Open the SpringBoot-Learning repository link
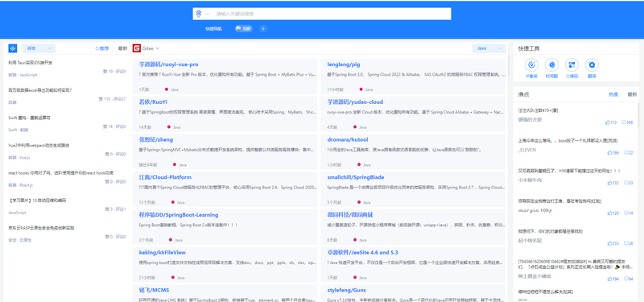The height and width of the screenshot is (302, 644). 179,215
